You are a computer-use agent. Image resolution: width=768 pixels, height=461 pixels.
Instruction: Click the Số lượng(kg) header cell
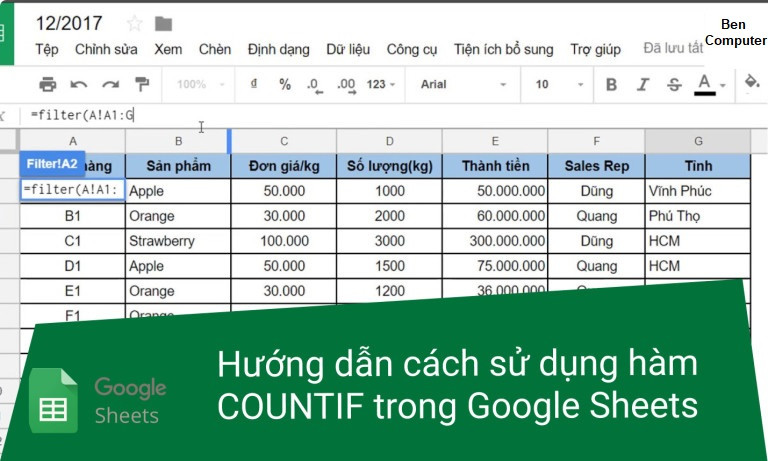coord(389,166)
